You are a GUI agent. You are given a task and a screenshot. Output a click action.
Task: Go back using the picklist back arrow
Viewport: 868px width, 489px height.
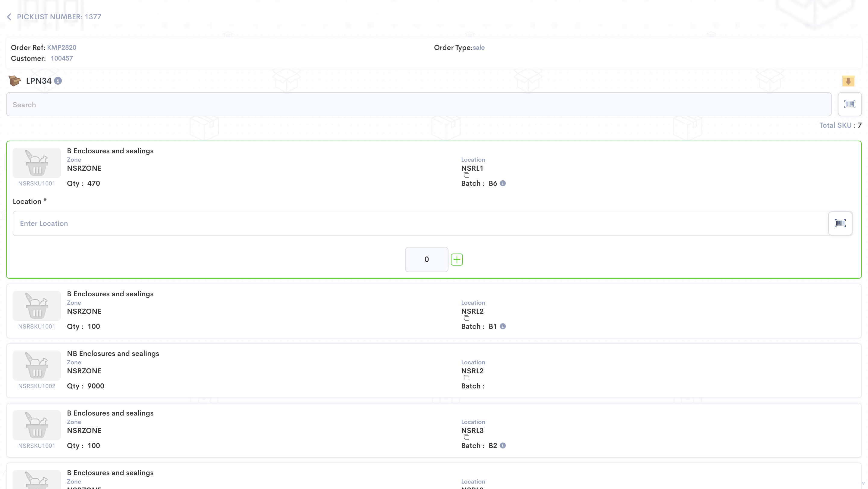tap(9, 17)
